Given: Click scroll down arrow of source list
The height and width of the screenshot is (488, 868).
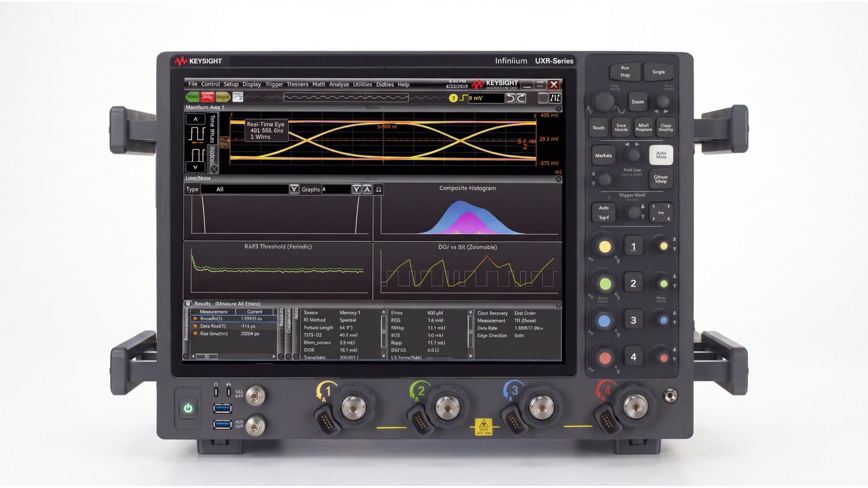Looking at the screenshot, I should [x=385, y=356].
